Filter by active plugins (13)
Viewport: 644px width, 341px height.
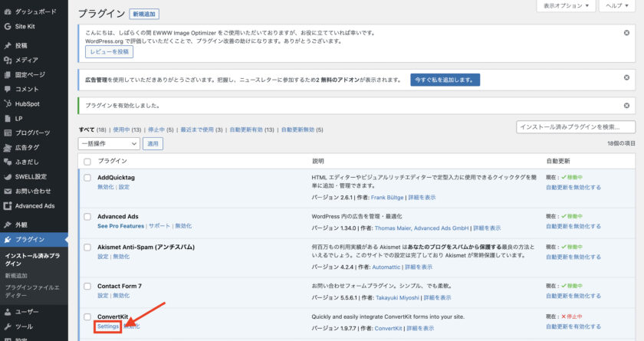coord(127,130)
